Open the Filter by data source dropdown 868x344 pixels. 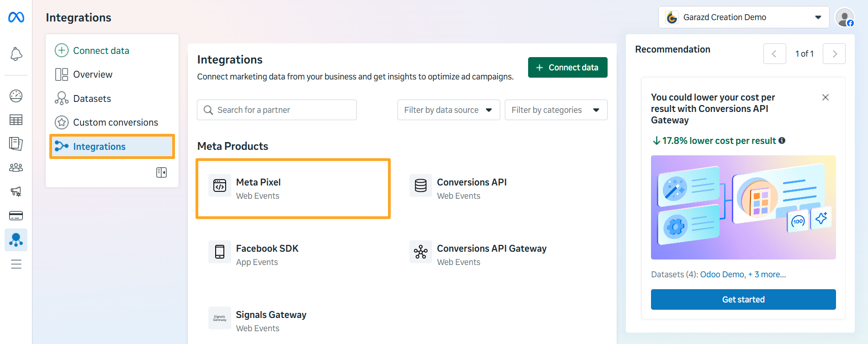(449, 110)
